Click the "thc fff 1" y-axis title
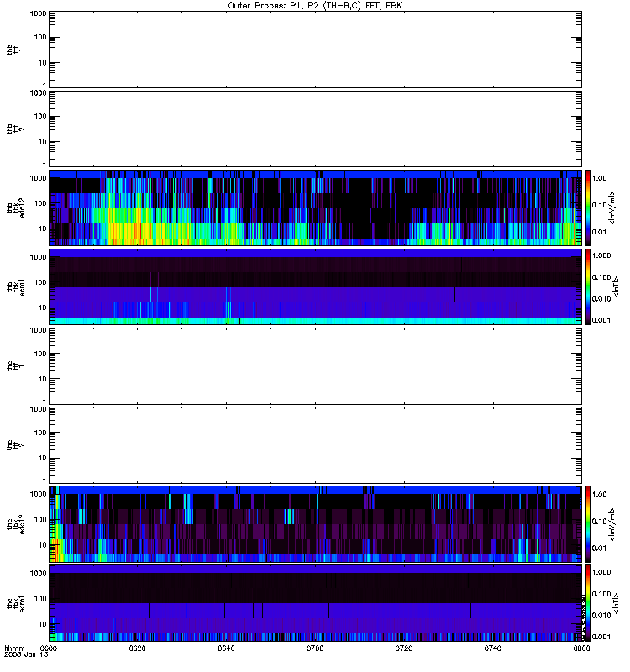This screenshot has height=672, width=630. coord(15,366)
